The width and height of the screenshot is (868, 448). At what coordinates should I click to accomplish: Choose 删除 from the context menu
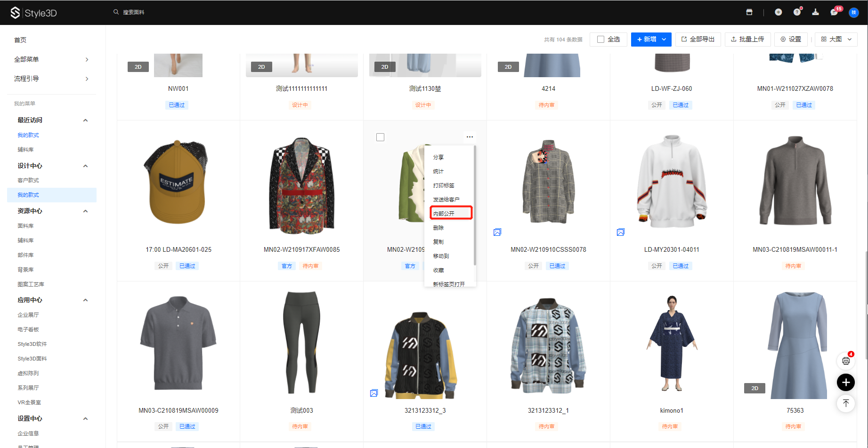click(x=438, y=228)
